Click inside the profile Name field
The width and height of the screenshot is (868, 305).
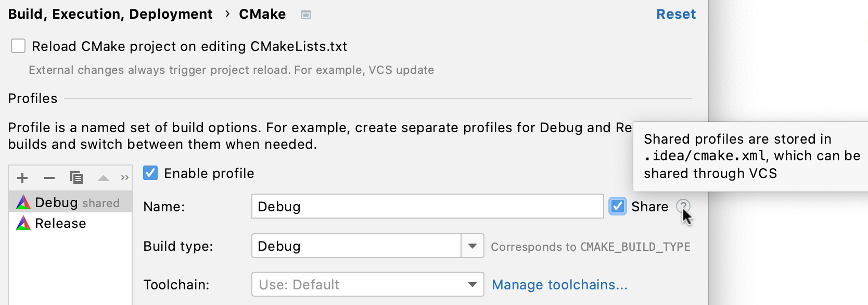427,206
